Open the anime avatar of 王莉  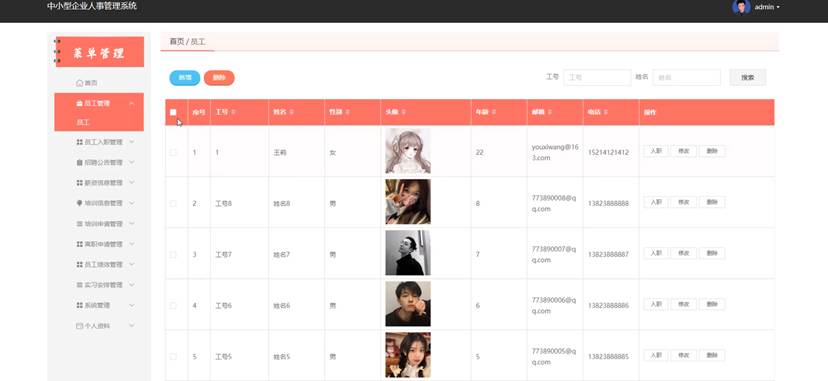408,151
